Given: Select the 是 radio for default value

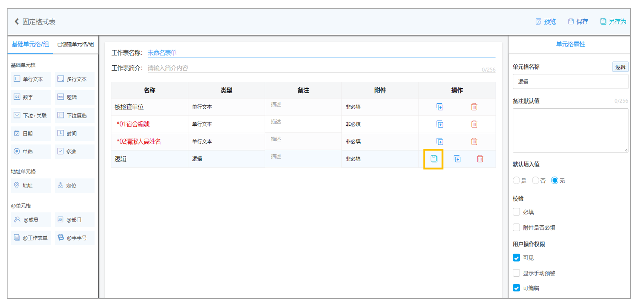Looking at the screenshot, I should pyautogui.click(x=516, y=180).
